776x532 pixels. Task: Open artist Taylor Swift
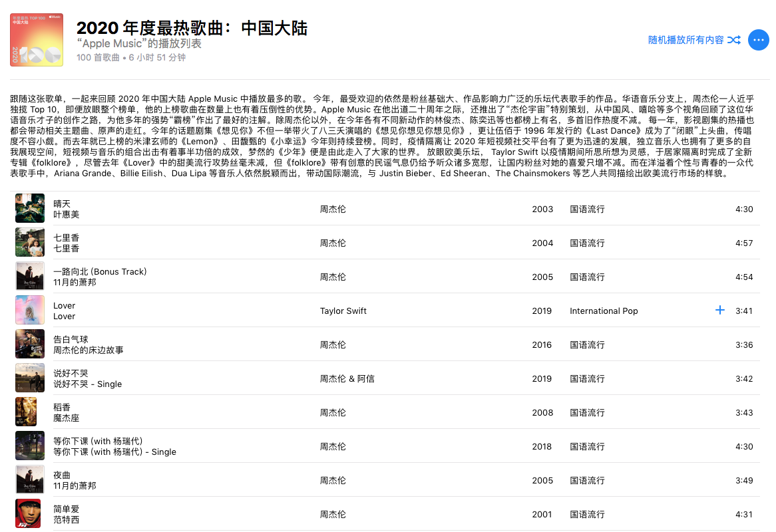[x=343, y=311]
